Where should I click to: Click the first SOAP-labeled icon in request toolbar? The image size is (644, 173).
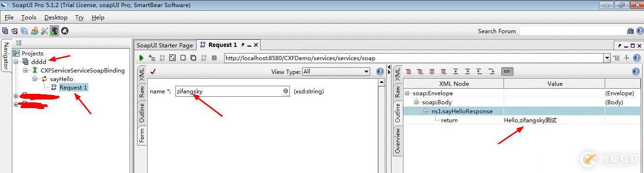coord(162,58)
